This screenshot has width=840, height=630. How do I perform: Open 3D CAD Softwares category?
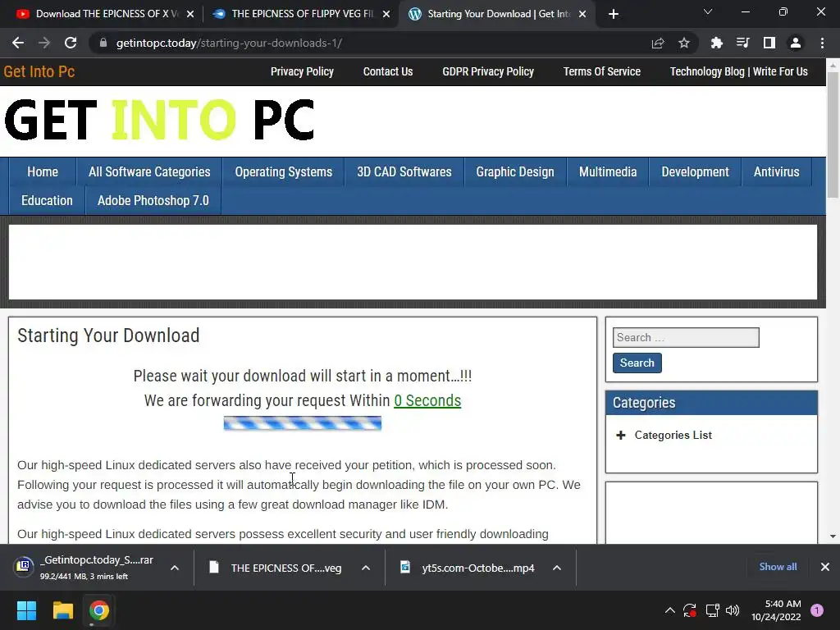(x=404, y=172)
